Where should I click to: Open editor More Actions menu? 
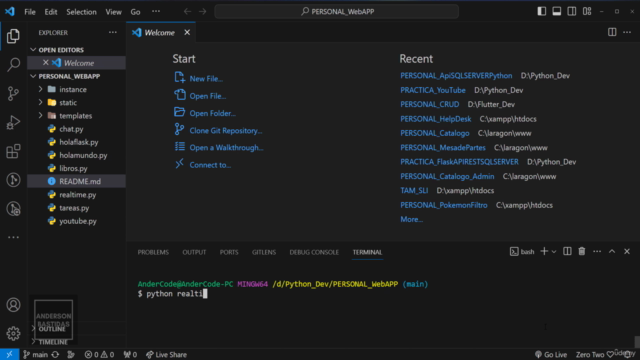point(627,32)
